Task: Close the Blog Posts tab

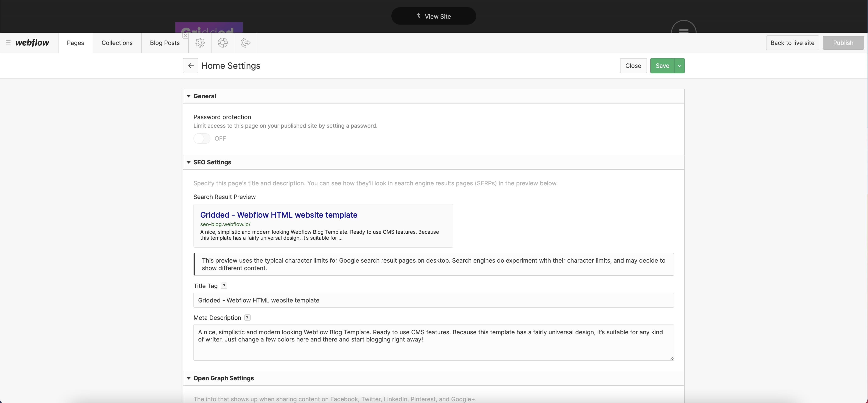Action: [x=185, y=35]
